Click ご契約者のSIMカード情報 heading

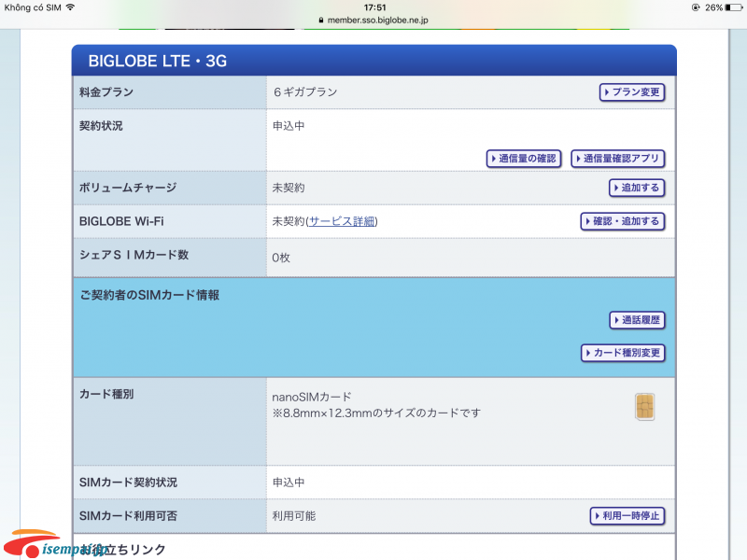tap(149, 295)
